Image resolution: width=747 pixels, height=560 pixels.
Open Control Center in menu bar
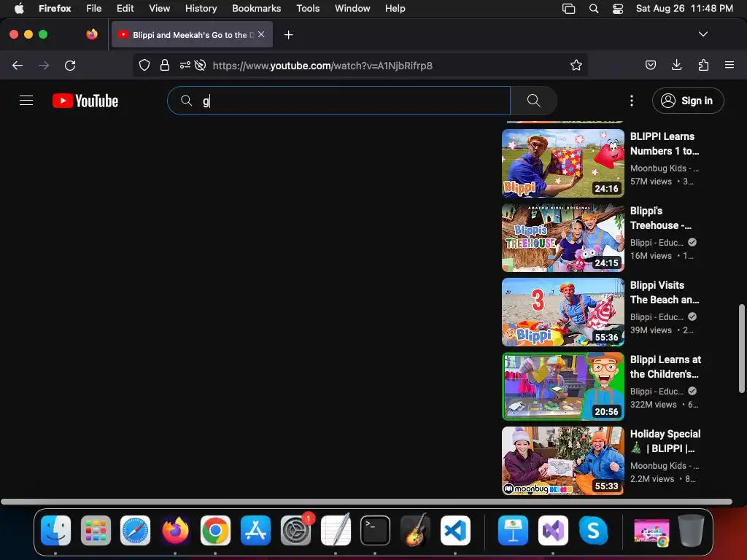tap(618, 8)
